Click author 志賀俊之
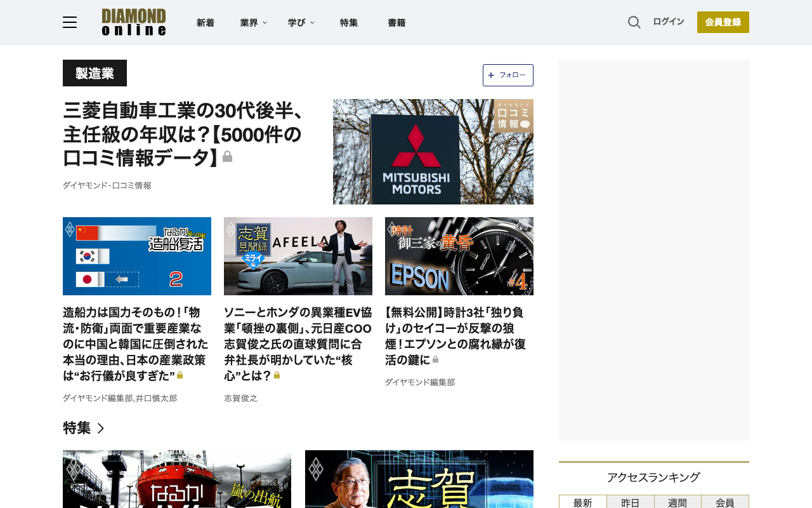 (x=241, y=398)
